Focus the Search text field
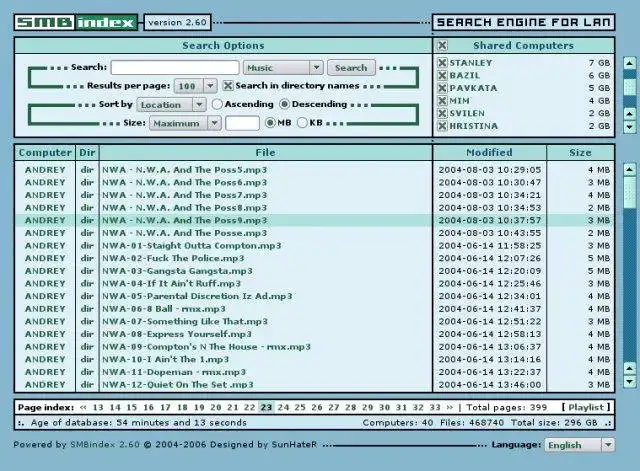Screen dimensions: 640x471 pyautogui.click(x=175, y=67)
